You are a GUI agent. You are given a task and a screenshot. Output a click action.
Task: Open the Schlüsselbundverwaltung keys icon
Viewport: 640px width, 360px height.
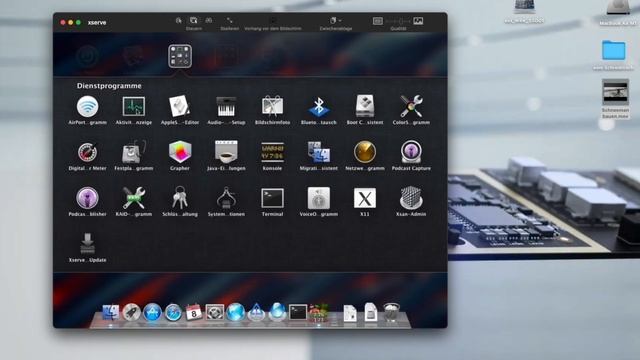point(180,198)
